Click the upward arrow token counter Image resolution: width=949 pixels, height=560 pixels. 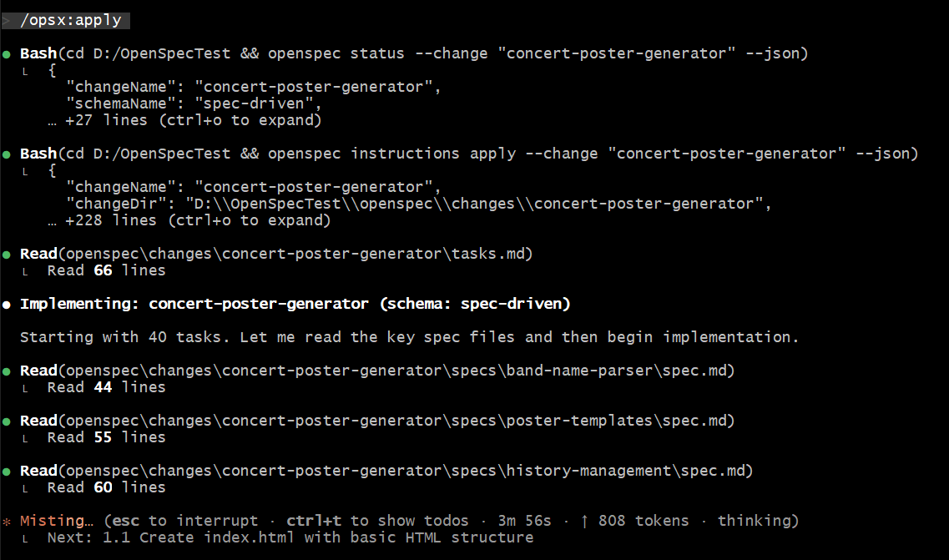pyautogui.click(x=634, y=521)
